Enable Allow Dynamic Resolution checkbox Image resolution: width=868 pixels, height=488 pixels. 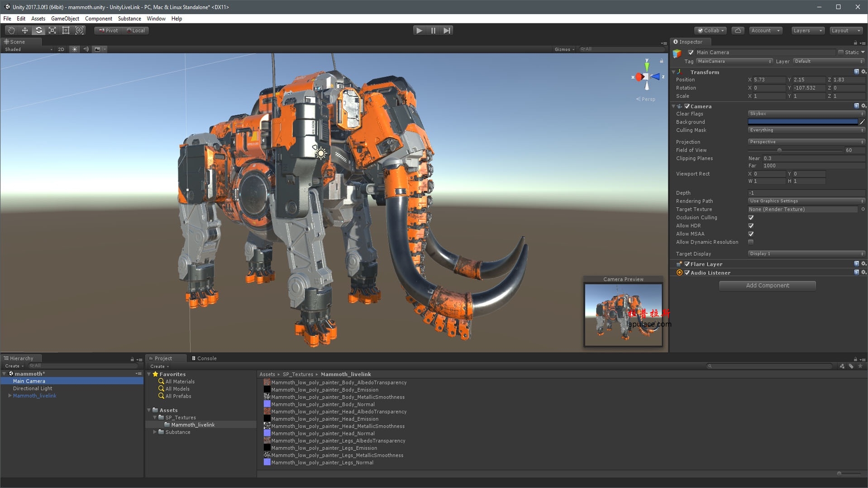click(751, 242)
